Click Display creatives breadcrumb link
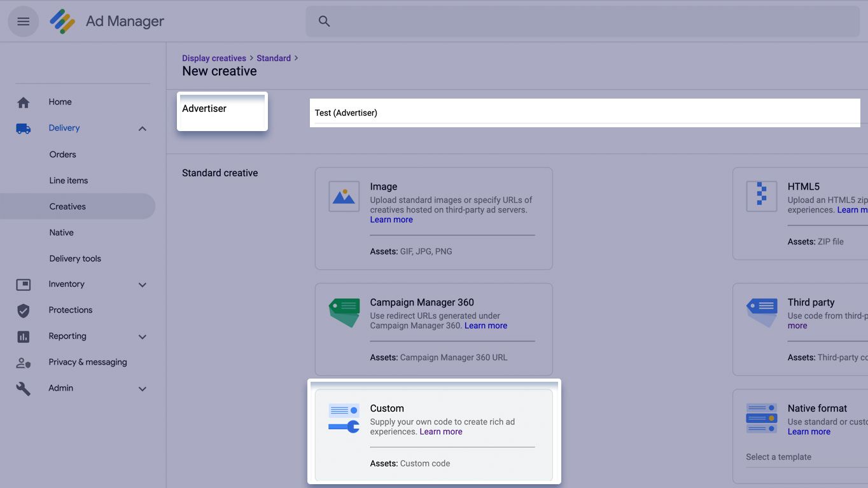The image size is (868, 488). tap(214, 58)
